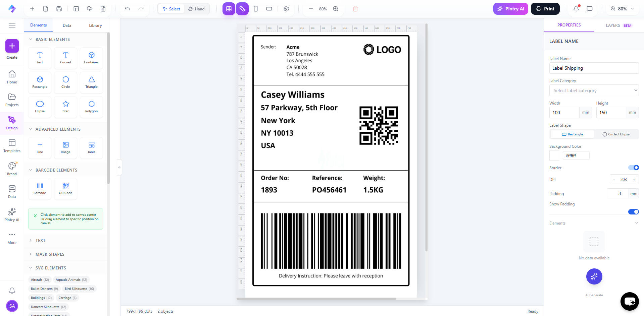Click the Pintcy AI button
The image size is (644, 316).
coord(510,9)
